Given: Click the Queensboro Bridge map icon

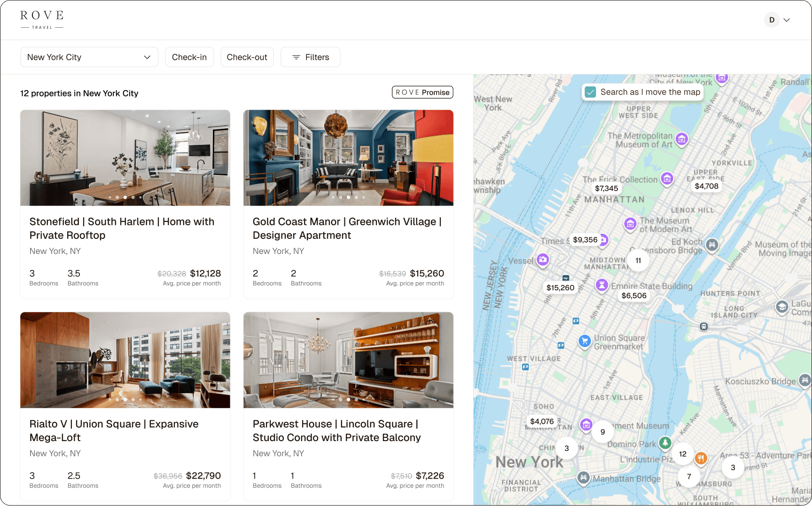Looking at the screenshot, I should coord(712,245).
